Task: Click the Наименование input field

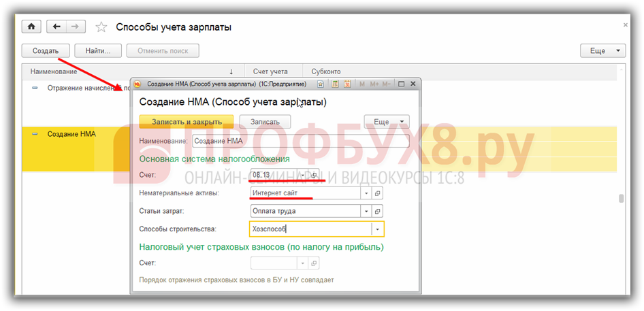Action: coord(300,141)
